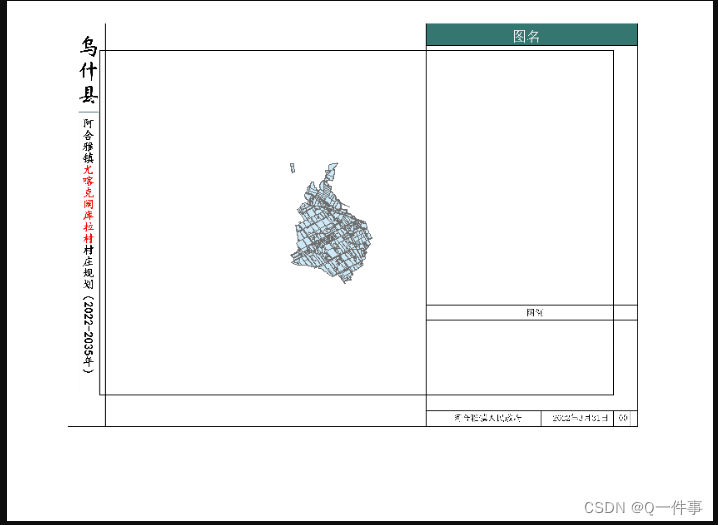
Task: Click the red village name text
Action: [x=88, y=204]
